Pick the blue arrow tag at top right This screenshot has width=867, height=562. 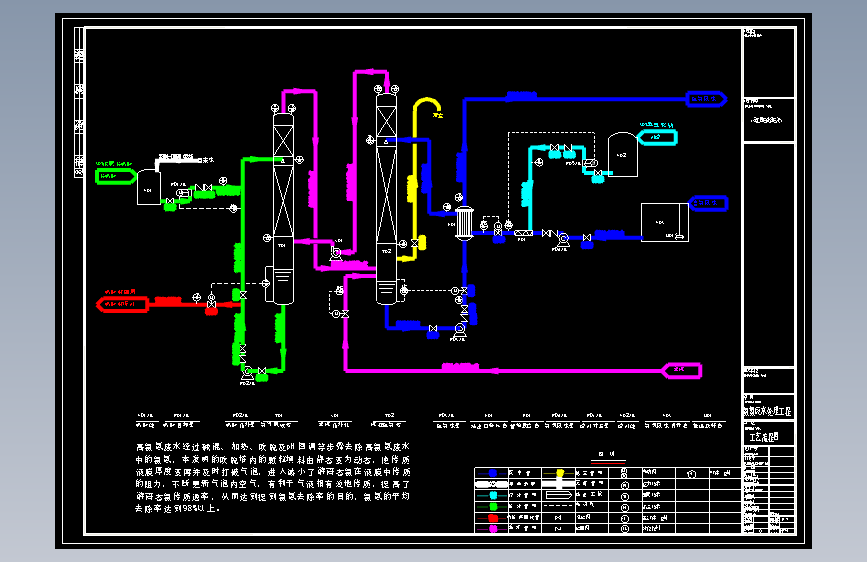click(706, 99)
